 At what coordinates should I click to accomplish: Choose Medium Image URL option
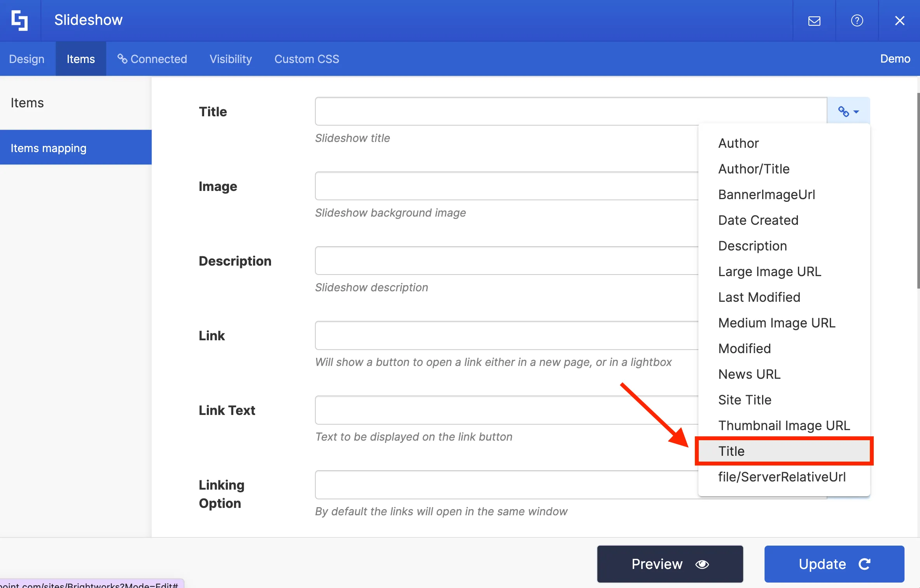[784, 323]
